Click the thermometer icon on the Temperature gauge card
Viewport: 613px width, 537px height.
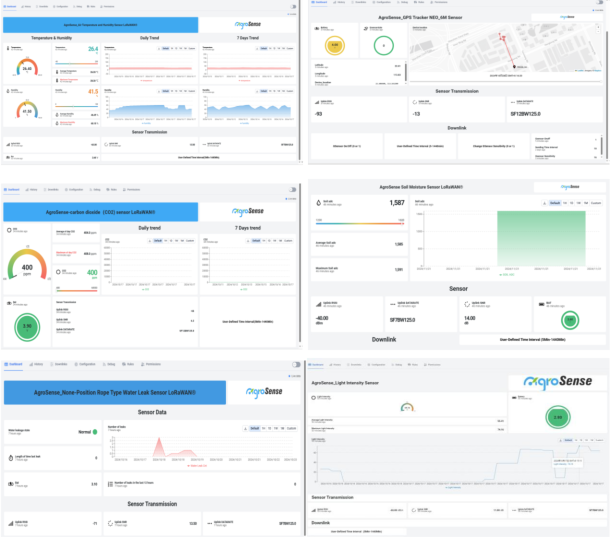coord(8,48)
